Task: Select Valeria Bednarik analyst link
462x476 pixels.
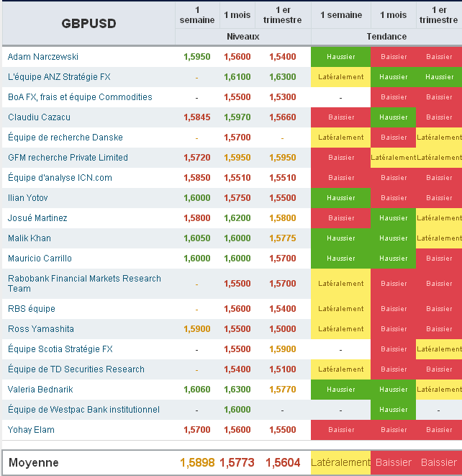Action: click(40, 390)
